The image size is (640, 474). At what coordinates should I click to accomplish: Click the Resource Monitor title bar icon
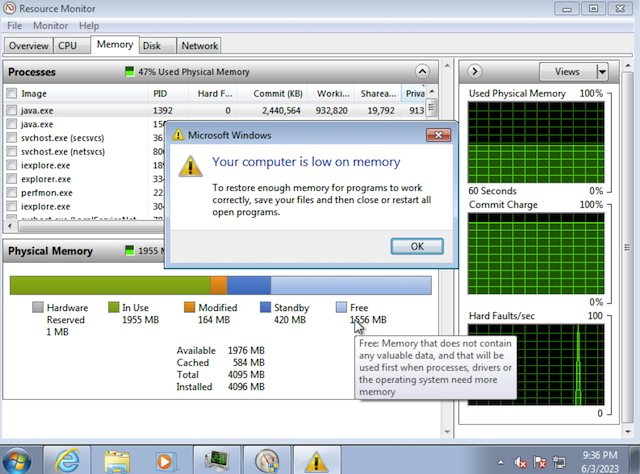point(9,8)
